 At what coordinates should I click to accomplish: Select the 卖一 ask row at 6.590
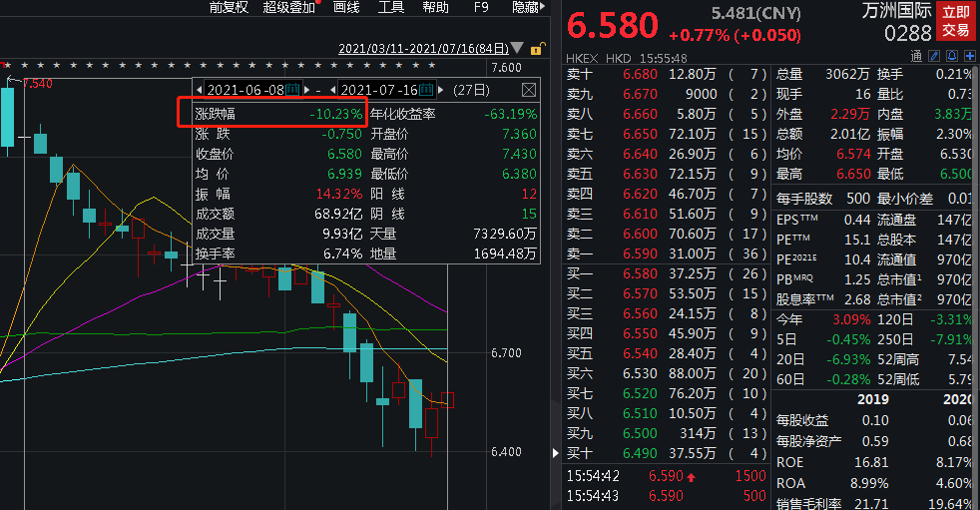[667, 254]
